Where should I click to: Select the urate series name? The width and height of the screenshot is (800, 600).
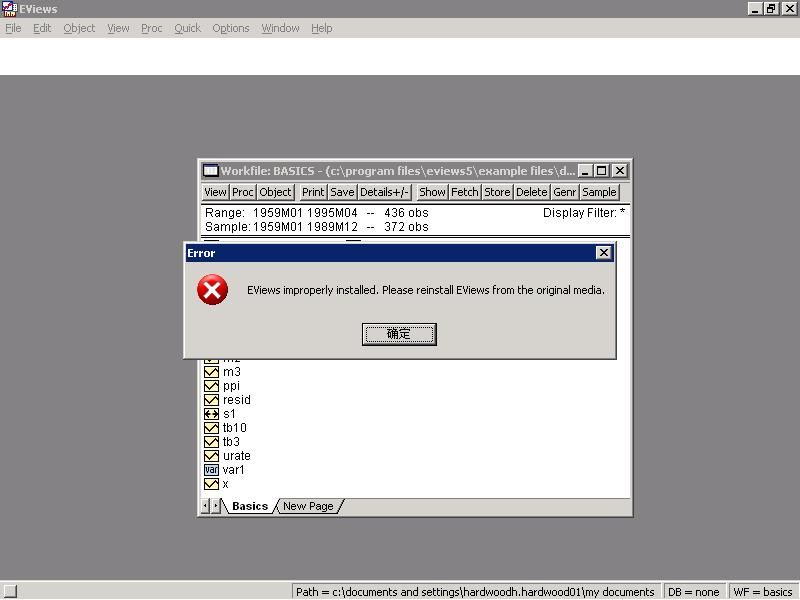(x=237, y=456)
